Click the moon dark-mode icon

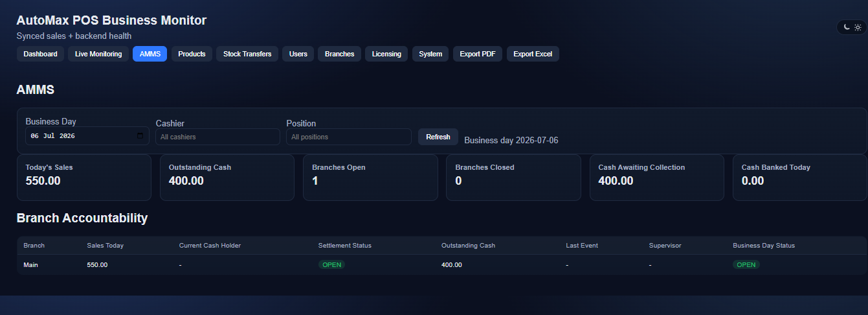pyautogui.click(x=847, y=27)
